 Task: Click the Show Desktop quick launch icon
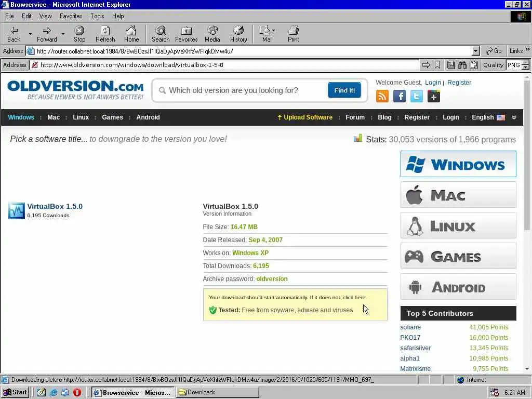[42, 392]
